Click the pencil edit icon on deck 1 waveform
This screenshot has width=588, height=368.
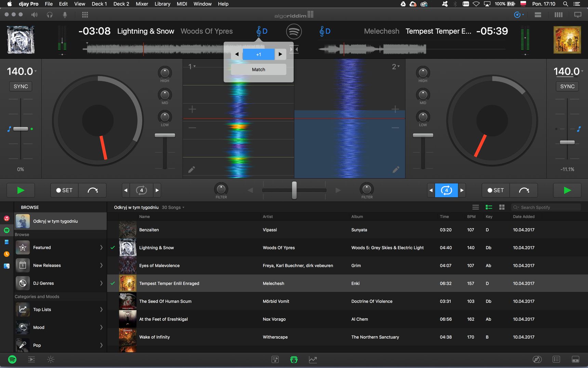(191, 169)
